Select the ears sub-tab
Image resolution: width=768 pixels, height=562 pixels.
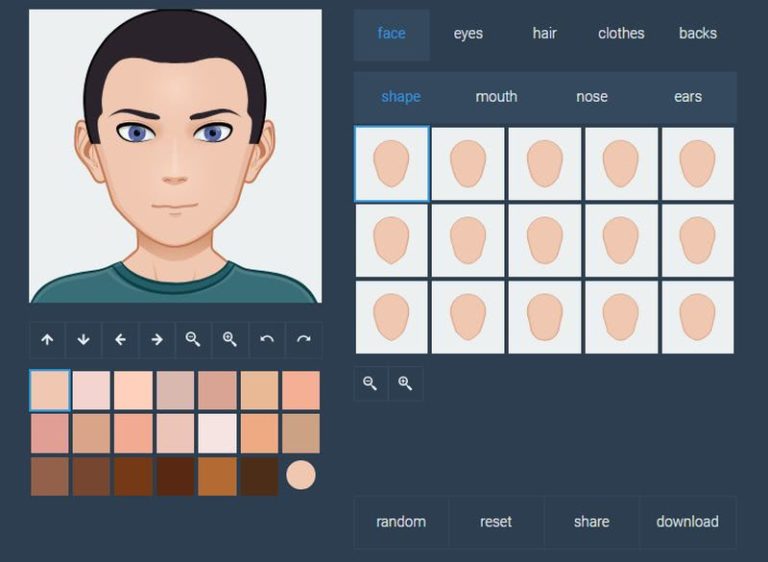point(688,97)
